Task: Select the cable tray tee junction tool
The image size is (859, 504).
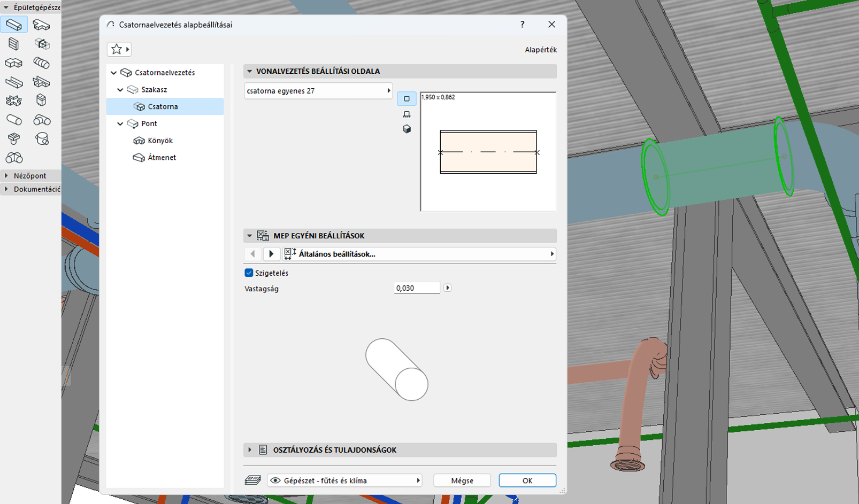Action: coord(41,82)
